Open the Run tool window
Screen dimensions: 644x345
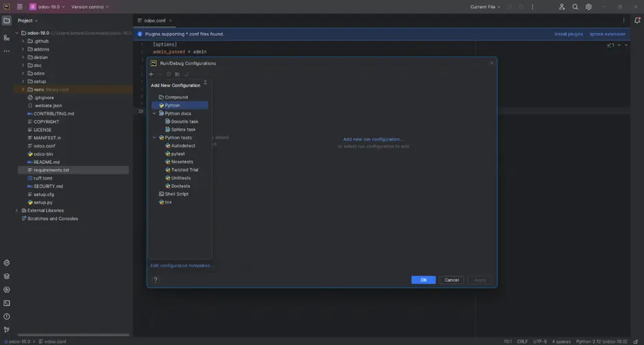[7, 289]
